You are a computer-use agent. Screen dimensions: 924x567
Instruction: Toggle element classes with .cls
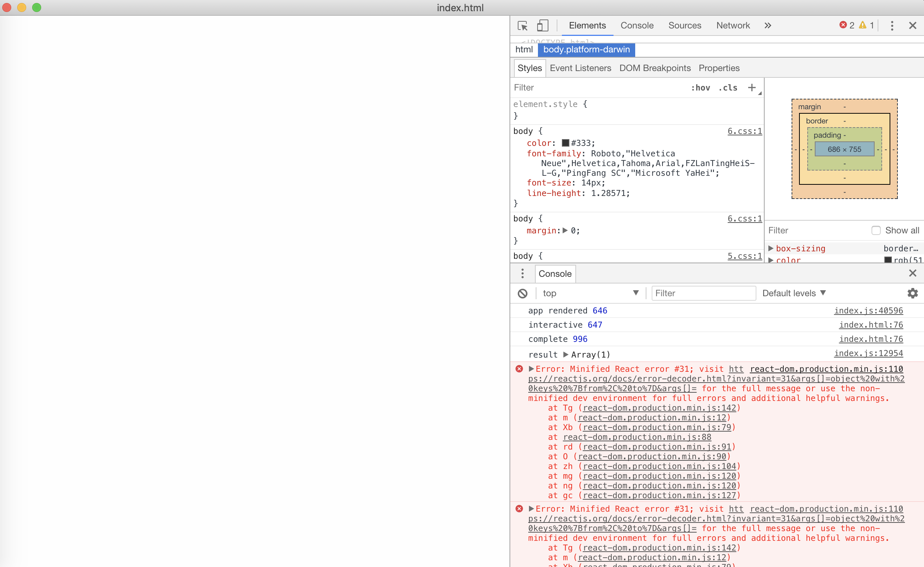pyautogui.click(x=728, y=88)
